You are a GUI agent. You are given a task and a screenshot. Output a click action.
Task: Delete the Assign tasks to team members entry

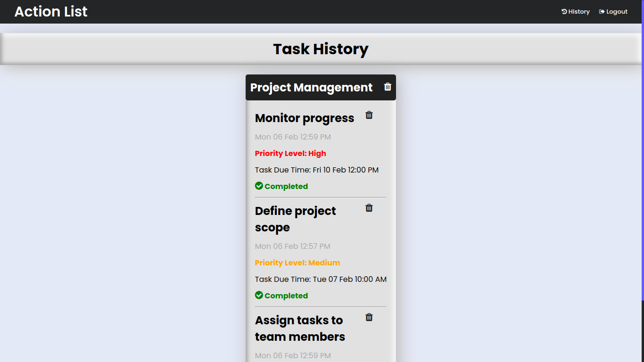(369, 317)
